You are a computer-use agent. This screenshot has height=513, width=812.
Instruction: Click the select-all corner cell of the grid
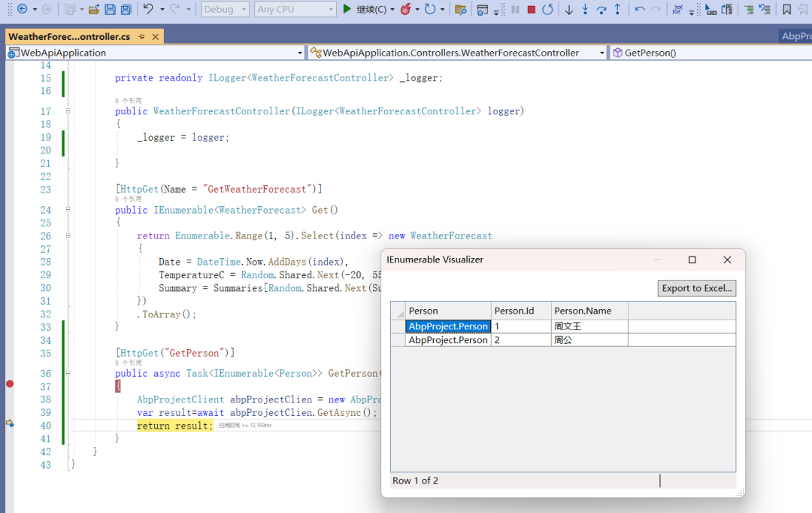[398, 311]
